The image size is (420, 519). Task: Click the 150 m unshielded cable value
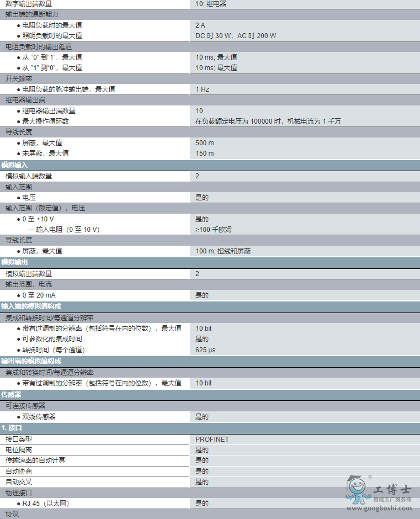205,153
